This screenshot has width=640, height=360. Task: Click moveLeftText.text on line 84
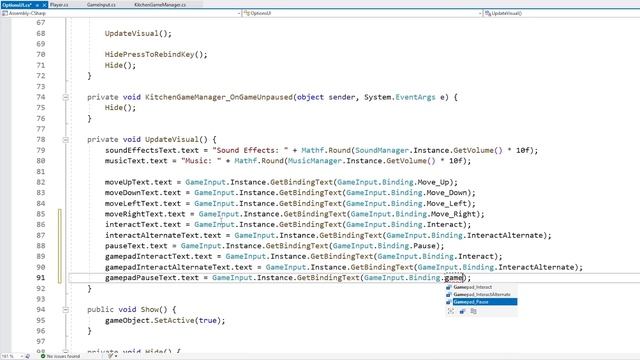coord(143,203)
